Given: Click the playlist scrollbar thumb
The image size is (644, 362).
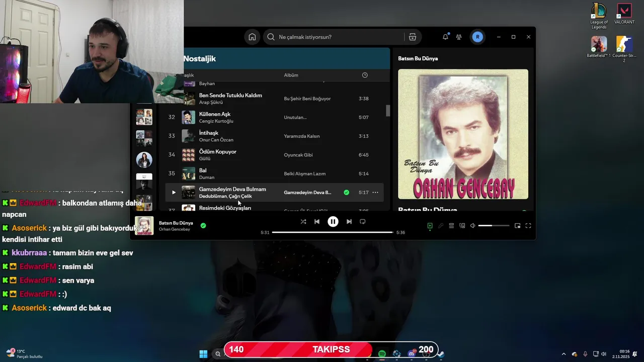Looking at the screenshot, I should (388, 111).
